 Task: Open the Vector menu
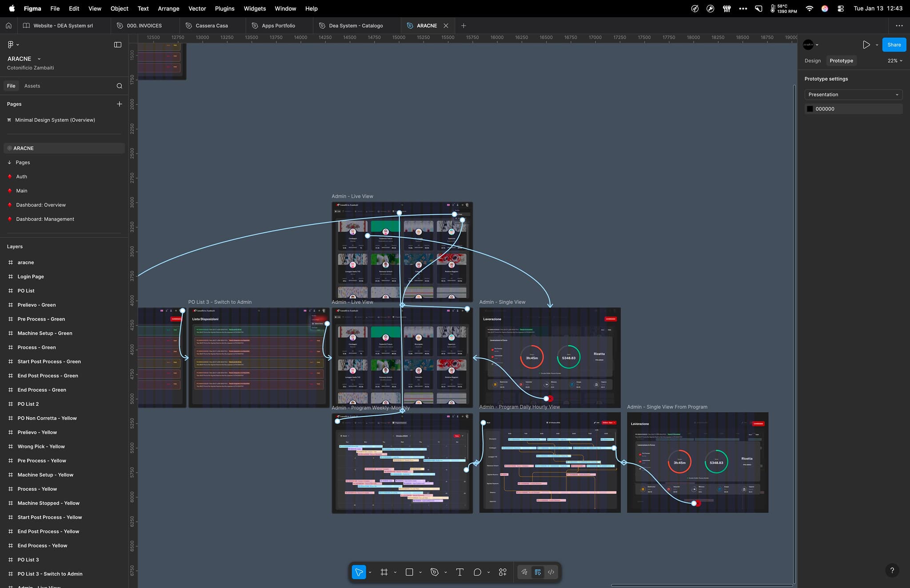coord(197,8)
